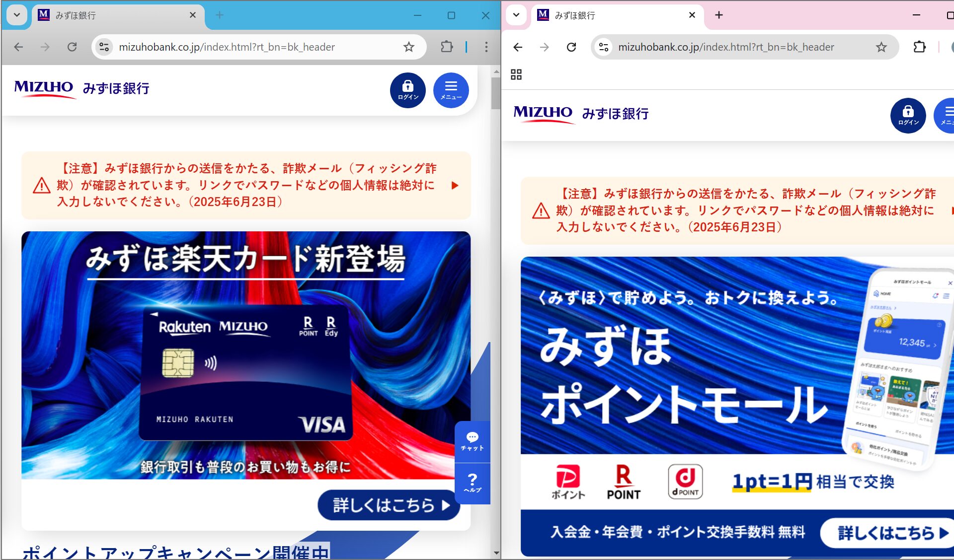Open a new tab in right window
Screen dimensions: 954x560
[x=719, y=15]
